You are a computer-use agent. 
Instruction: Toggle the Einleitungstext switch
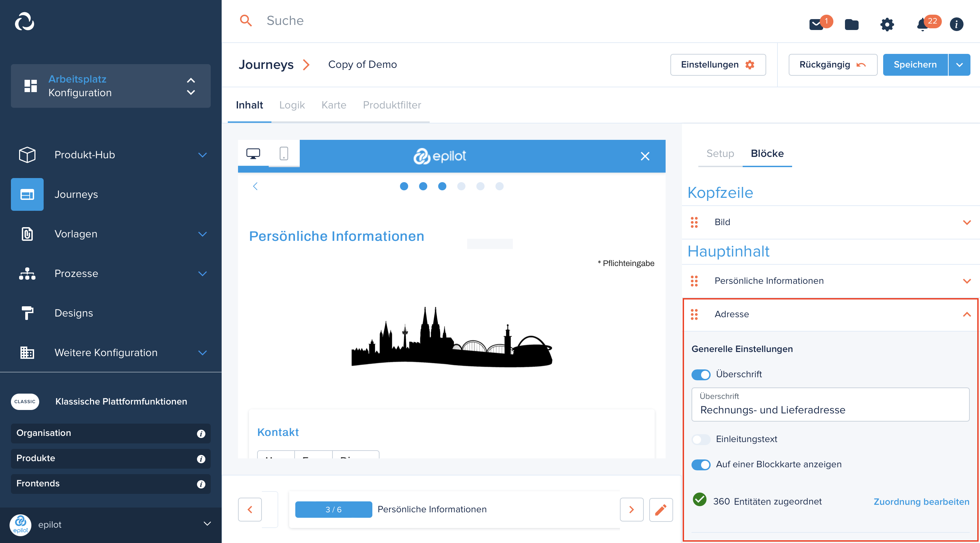(701, 440)
